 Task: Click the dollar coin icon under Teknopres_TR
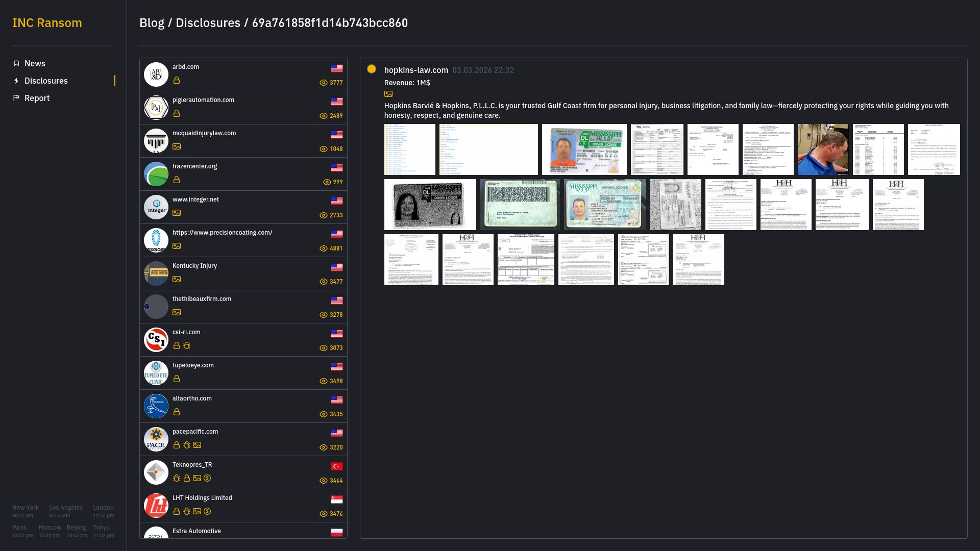pos(207,479)
